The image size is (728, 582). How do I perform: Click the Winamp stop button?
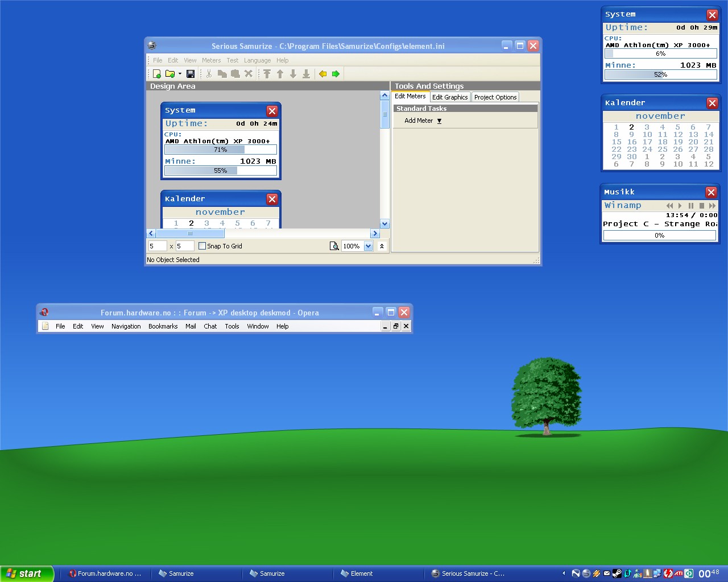point(702,206)
